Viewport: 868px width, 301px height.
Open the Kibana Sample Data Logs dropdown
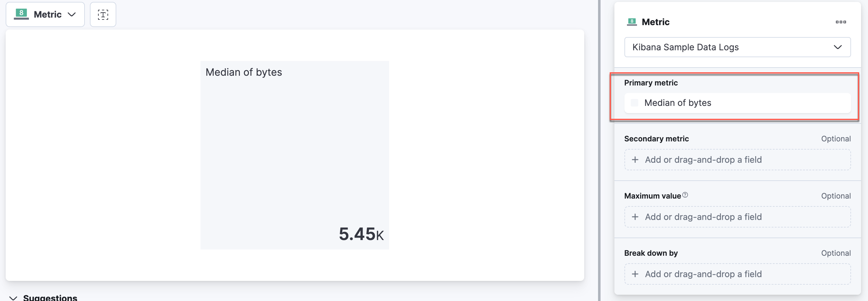tap(737, 47)
